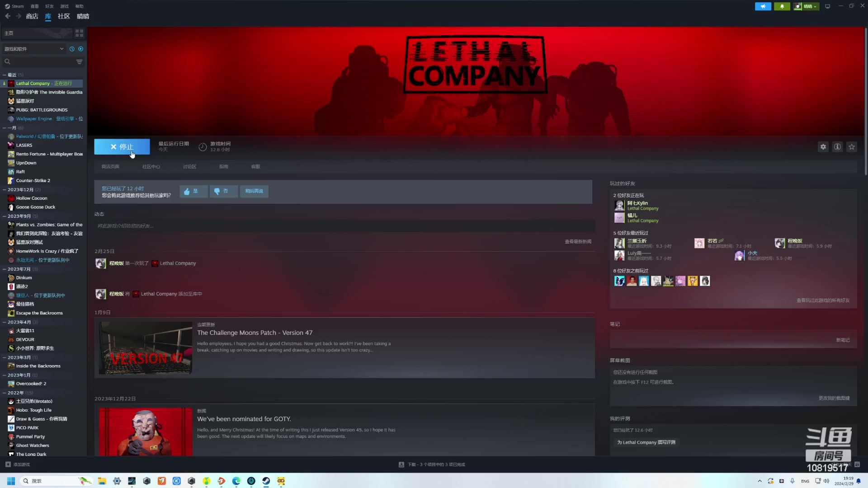Open the 帮助 help menu
This screenshot has height=488, width=868.
coord(80,6)
